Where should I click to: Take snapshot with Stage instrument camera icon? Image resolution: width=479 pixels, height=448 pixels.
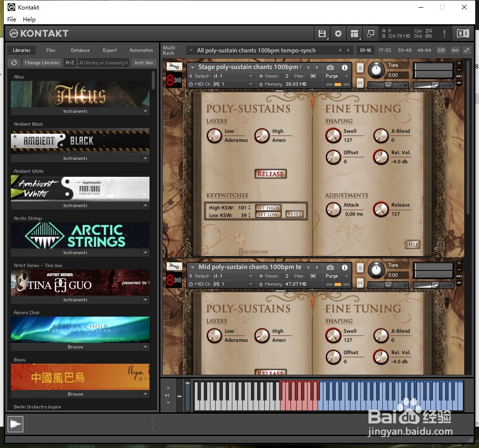click(x=330, y=68)
